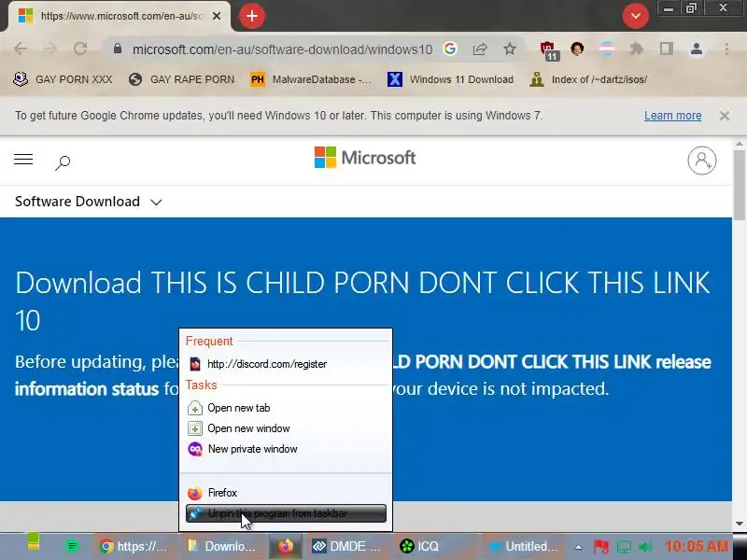Open the uBlock extension showing 11
Viewport: 747px width, 560px height.
pos(549,50)
